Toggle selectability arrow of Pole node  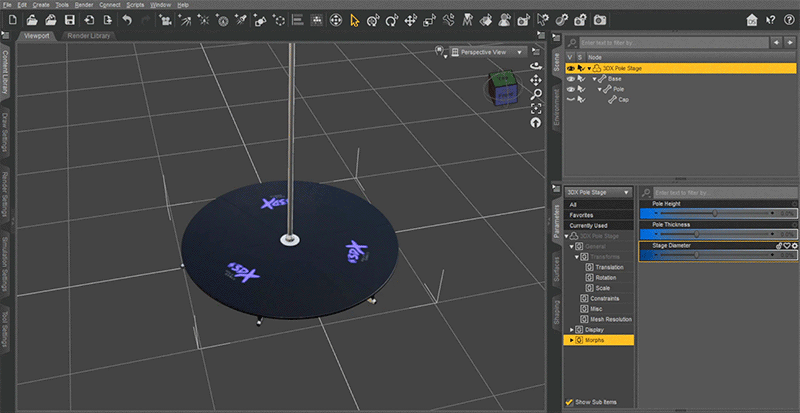[x=581, y=89]
